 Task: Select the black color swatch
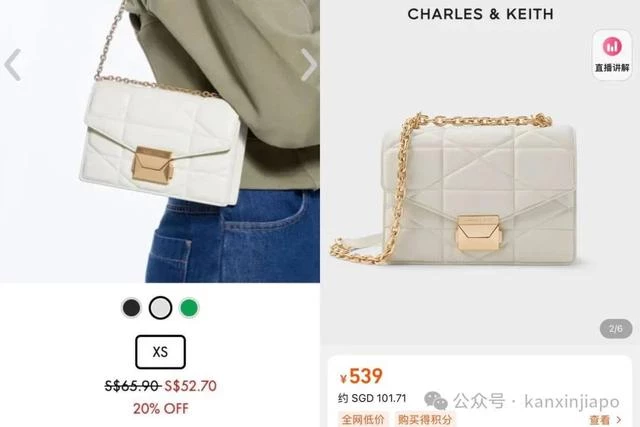coord(131,308)
